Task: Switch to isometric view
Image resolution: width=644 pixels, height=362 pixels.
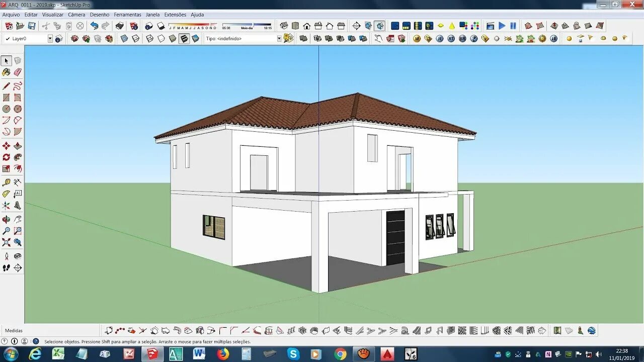Action: pos(284,26)
